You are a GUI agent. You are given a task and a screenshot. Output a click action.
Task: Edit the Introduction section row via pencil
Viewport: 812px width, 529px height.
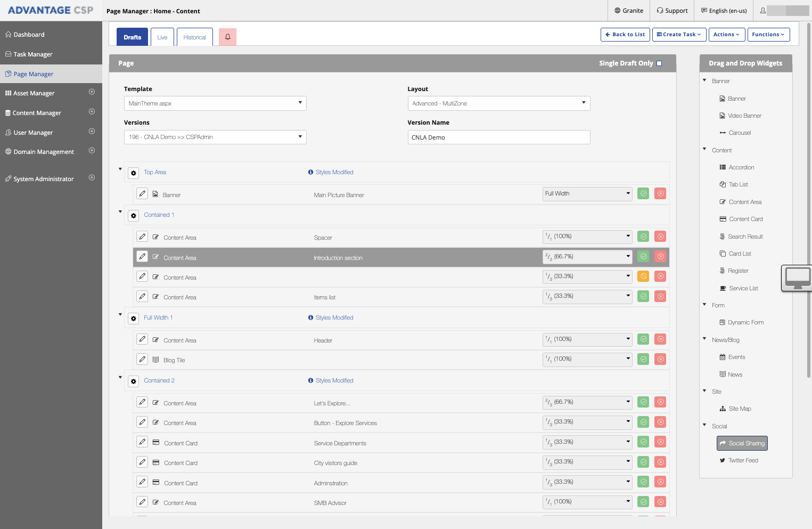[x=142, y=257]
